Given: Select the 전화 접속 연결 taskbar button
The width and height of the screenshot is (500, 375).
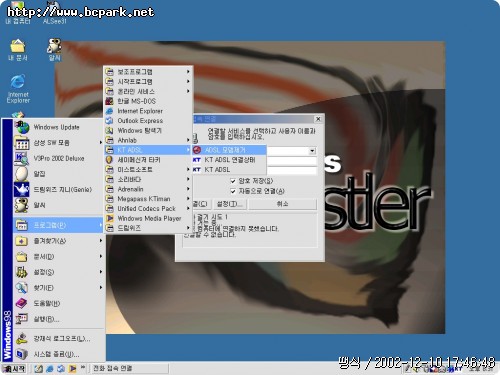Looking at the screenshot, I should pyautogui.click(x=130, y=369).
